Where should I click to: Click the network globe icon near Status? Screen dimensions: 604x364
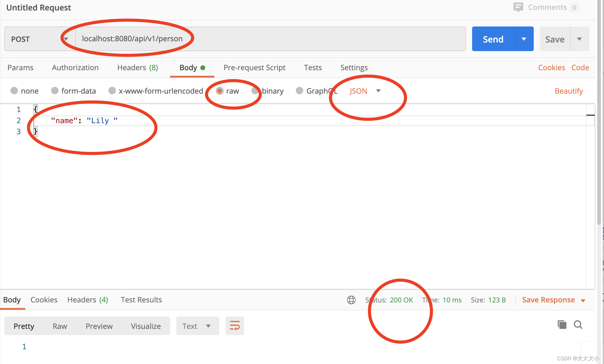(351, 300)
